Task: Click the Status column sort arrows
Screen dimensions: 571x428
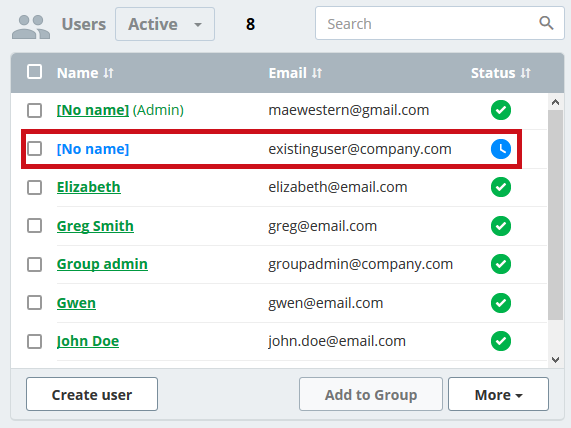Action: tap(525, 73)
